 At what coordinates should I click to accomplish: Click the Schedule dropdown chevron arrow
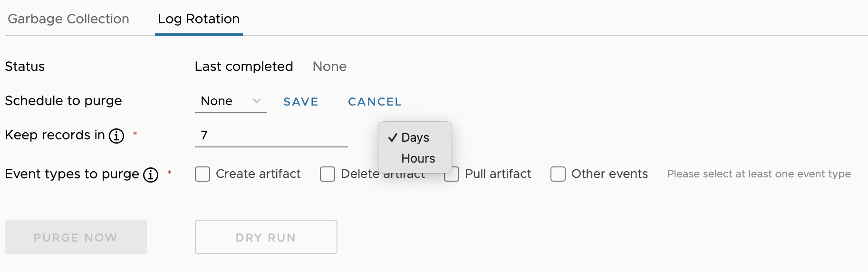point(257,101)
